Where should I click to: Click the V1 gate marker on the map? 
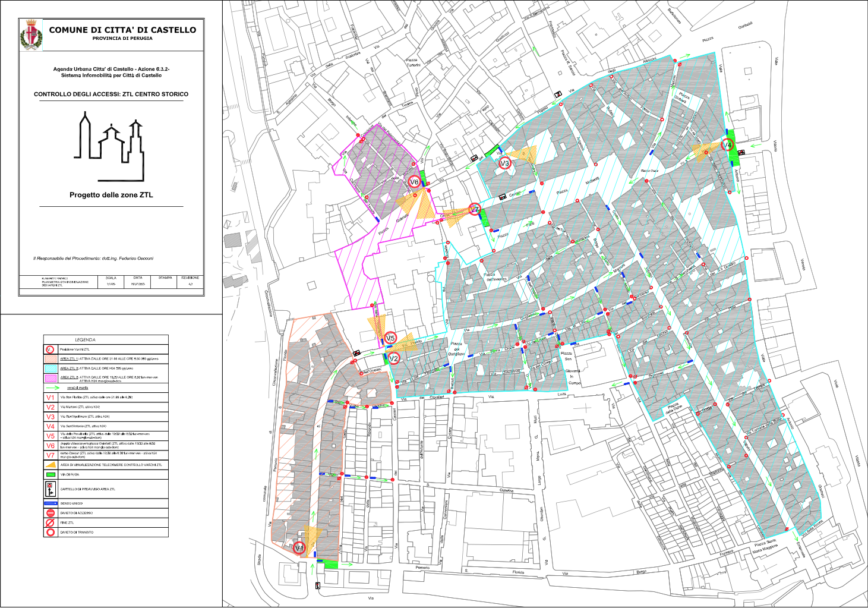point(299,548)
